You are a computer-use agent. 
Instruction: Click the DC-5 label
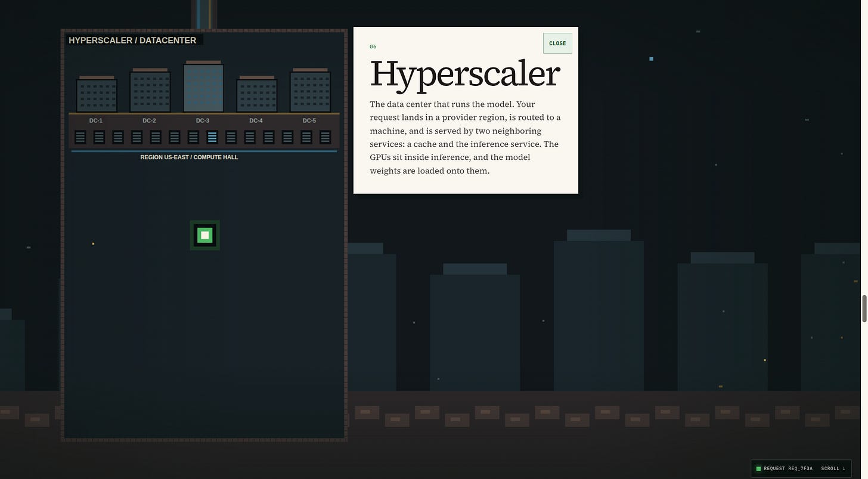[309, 120]
